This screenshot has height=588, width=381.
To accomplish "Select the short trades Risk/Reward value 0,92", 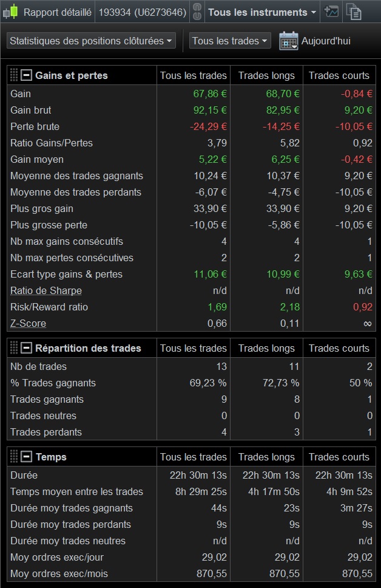I will point(363,307).
